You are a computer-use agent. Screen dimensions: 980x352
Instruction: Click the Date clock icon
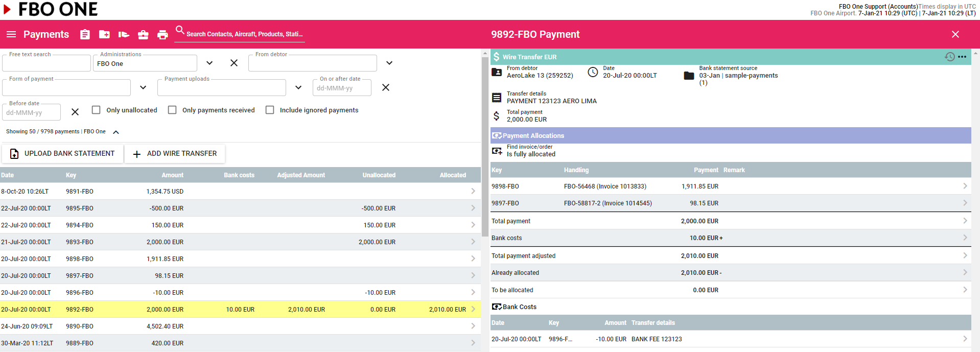593,72
